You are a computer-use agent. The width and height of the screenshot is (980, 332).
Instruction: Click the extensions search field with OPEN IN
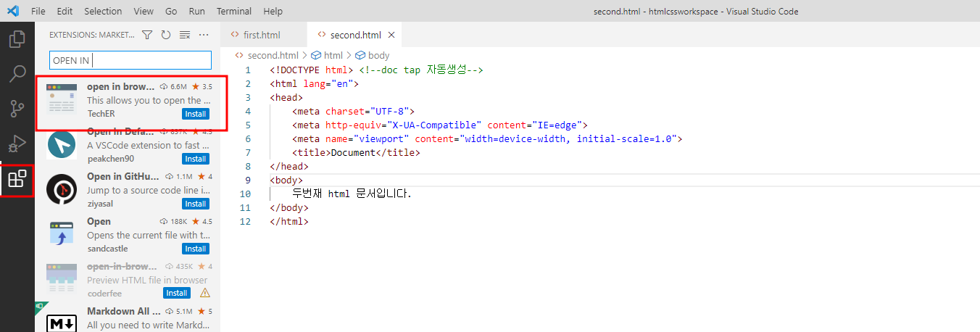pyautogui.click(x=130, y=60)
